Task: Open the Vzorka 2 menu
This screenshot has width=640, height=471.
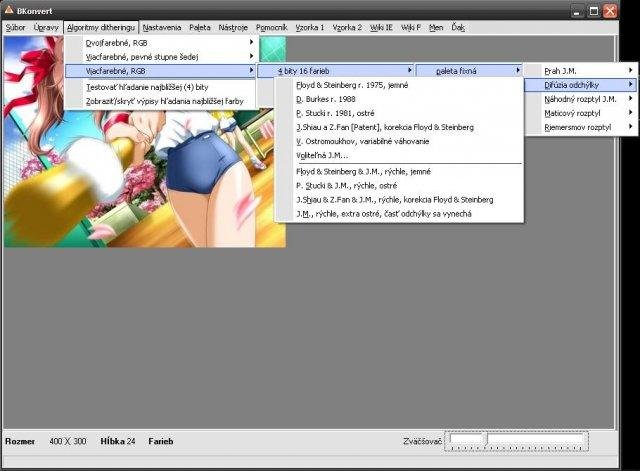Action: point(347,27)
